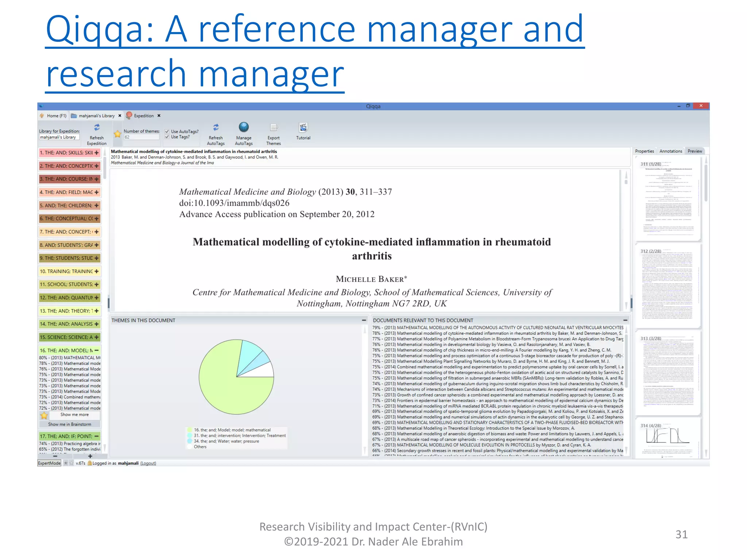The width and height of the screenshot is (747, 560).
Task: Open the Preview tab
Action: [x=695, y=151]
